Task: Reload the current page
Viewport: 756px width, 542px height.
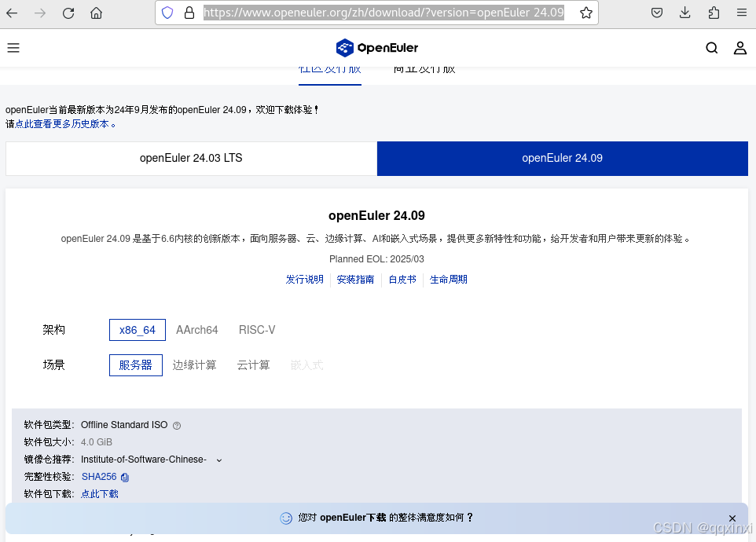Action: (68, 13)
